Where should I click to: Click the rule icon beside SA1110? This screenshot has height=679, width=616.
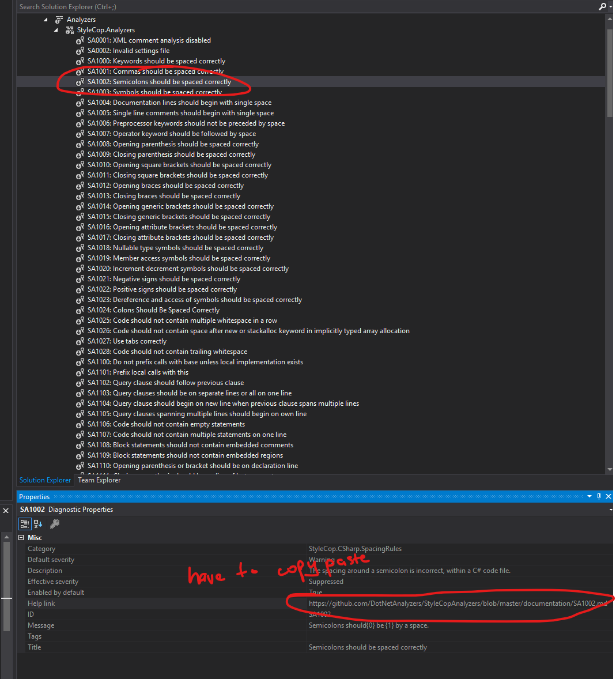80,466
